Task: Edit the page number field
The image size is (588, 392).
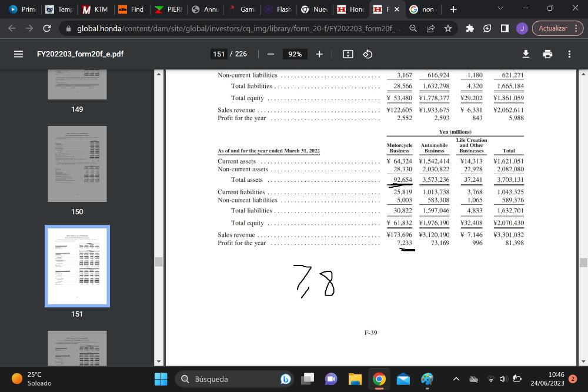Action: pos(219,54)
